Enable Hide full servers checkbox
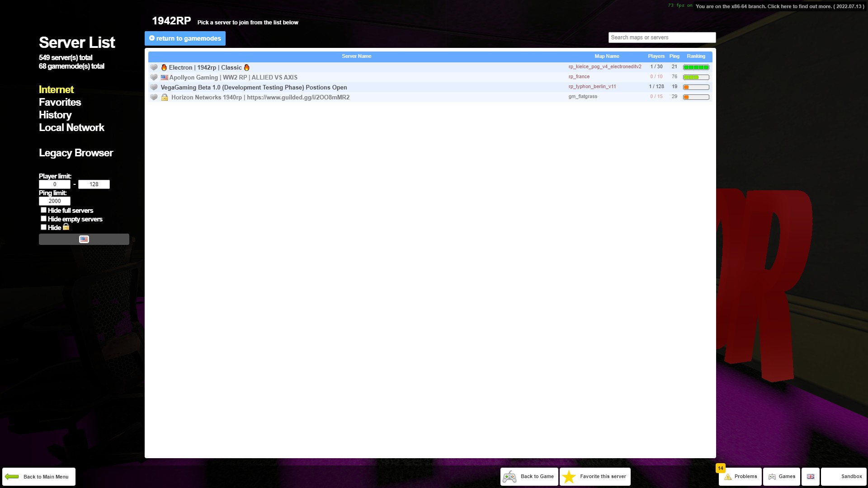 point(43,210)
